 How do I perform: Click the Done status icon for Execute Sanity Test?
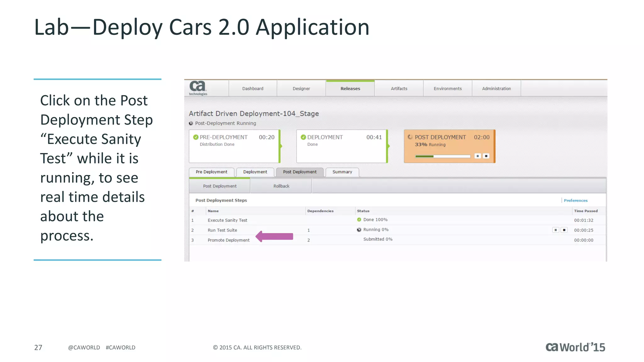tap(359, 220)
